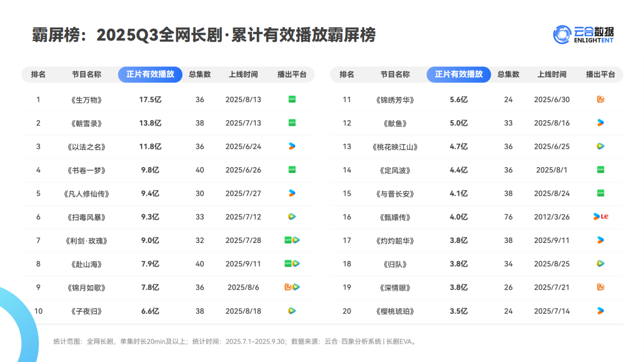
Task: Click the Mango TV icon beside 《锦绣芳华》
Action: 600,100
